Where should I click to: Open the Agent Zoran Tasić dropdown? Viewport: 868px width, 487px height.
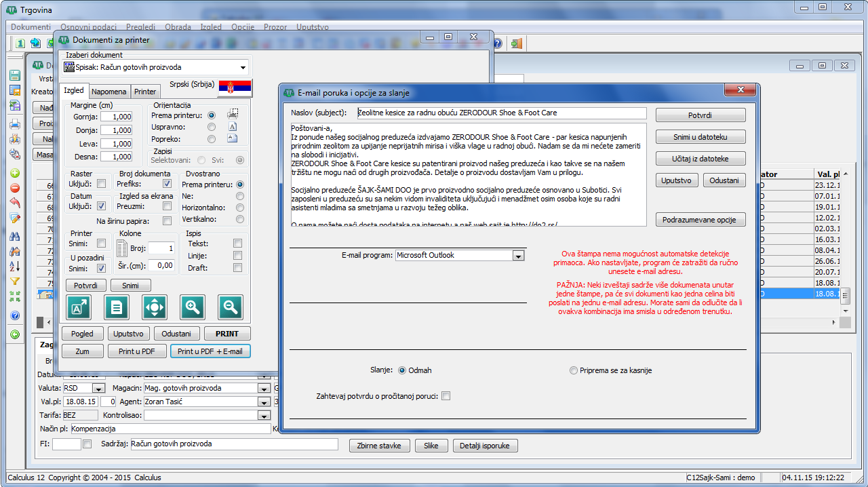[264, 402]
